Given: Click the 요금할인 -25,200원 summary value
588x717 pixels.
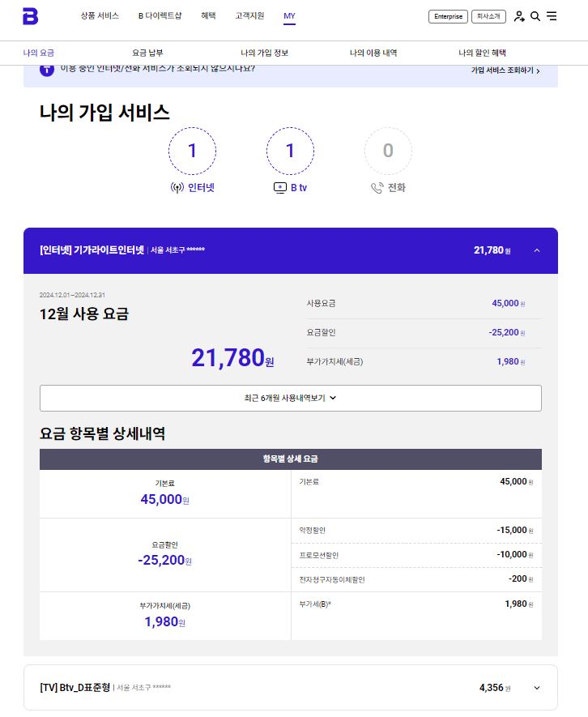Looking at the screenshot, I should (507, 332).
